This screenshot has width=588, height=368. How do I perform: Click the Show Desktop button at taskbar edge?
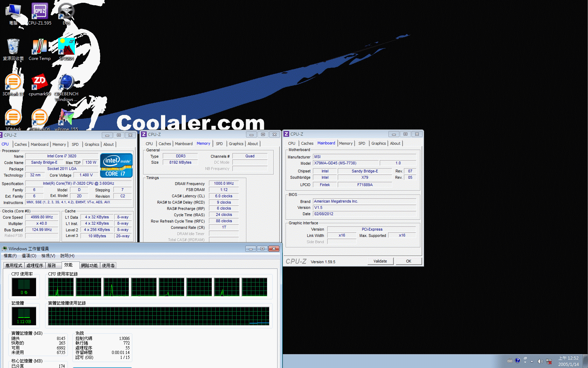click(586, 361)
